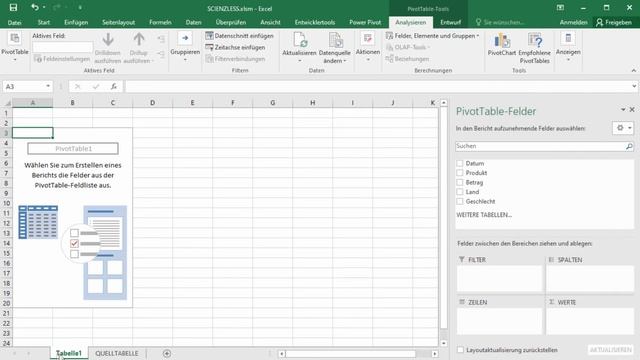The width and height of the screenshot is (640, 360).
Task: Open the undo history dropdown arrow
Action: tap(44, 8)
